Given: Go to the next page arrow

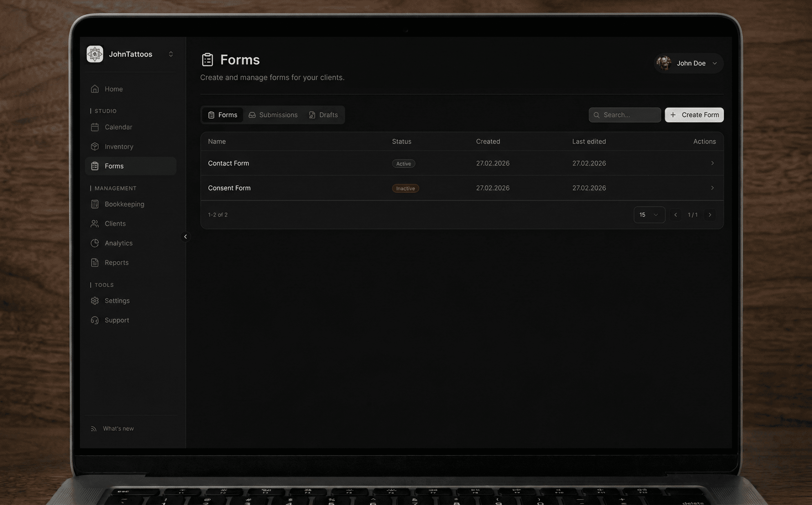Looking at the screenshot, I should tap(710, 215).
